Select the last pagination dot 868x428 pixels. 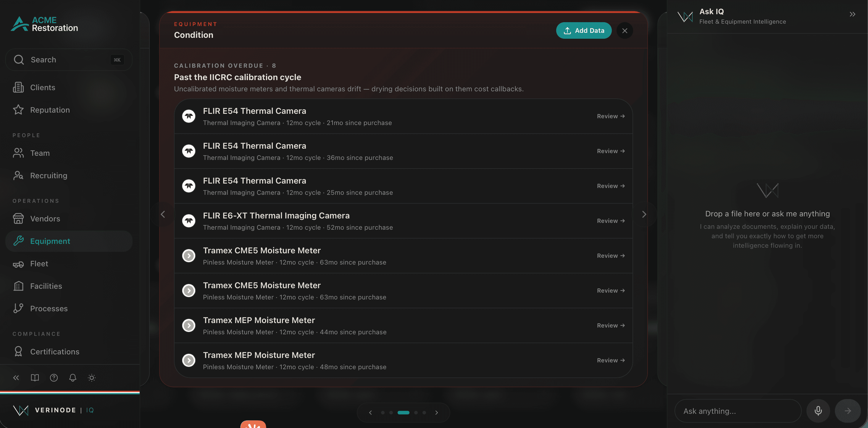click(424, 413)
